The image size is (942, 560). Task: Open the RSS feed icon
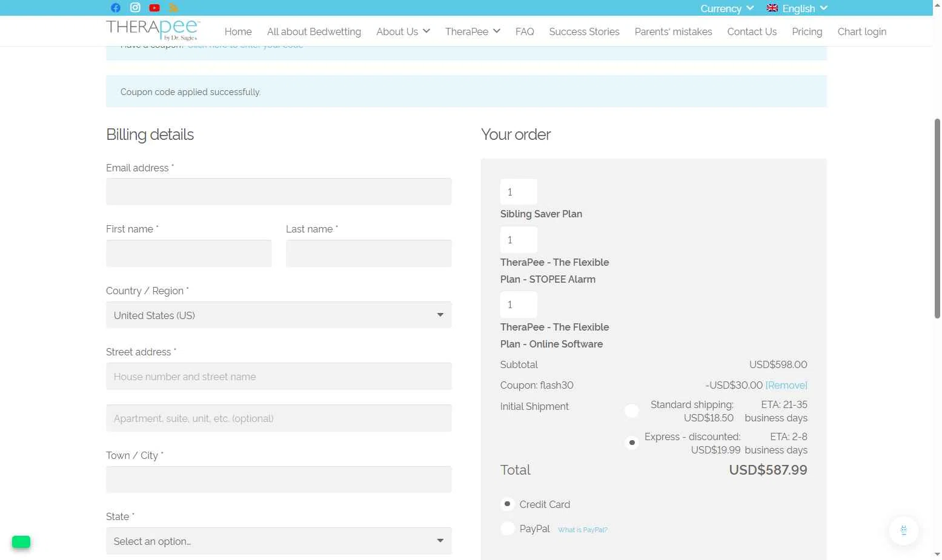[x=174, y=8]
